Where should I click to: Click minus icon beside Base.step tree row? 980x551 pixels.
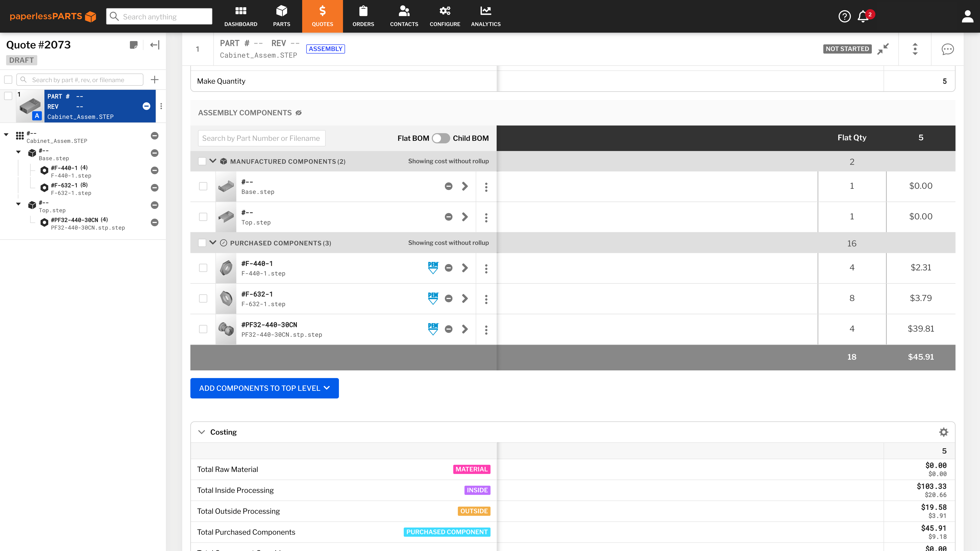coord(154,153)
